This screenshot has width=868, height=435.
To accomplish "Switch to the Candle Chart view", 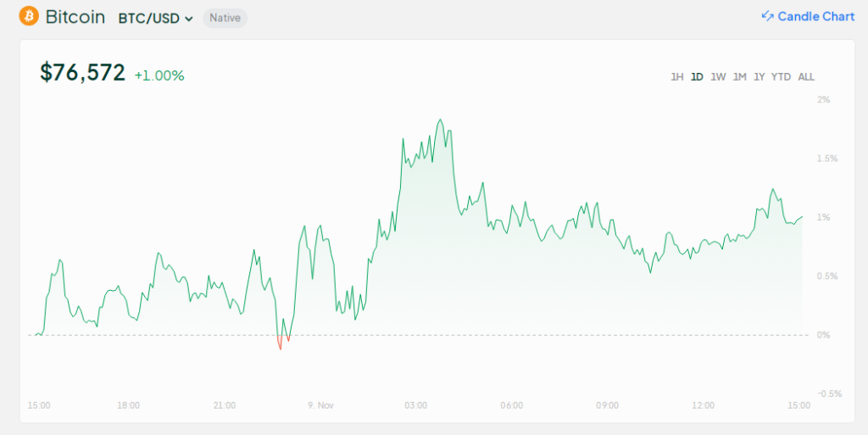I will coord(815,16).
